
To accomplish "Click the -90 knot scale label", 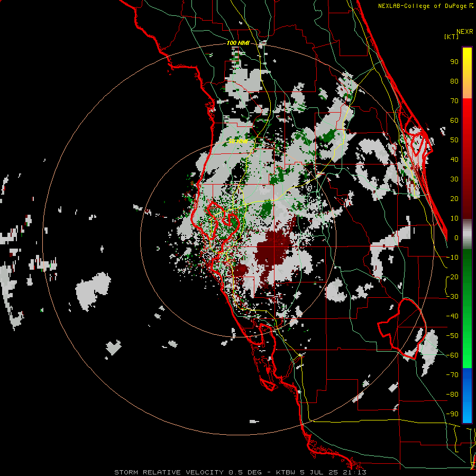I will 452,414.
